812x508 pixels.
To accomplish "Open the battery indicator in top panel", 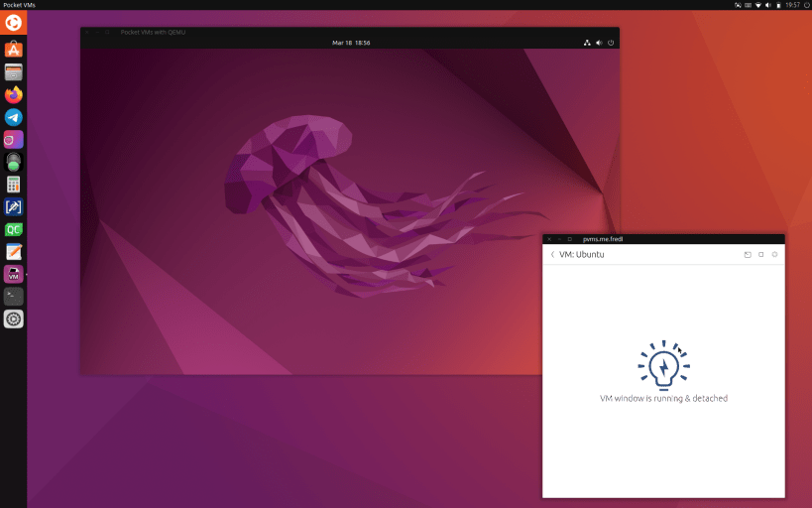I will [x=778, y=5].
